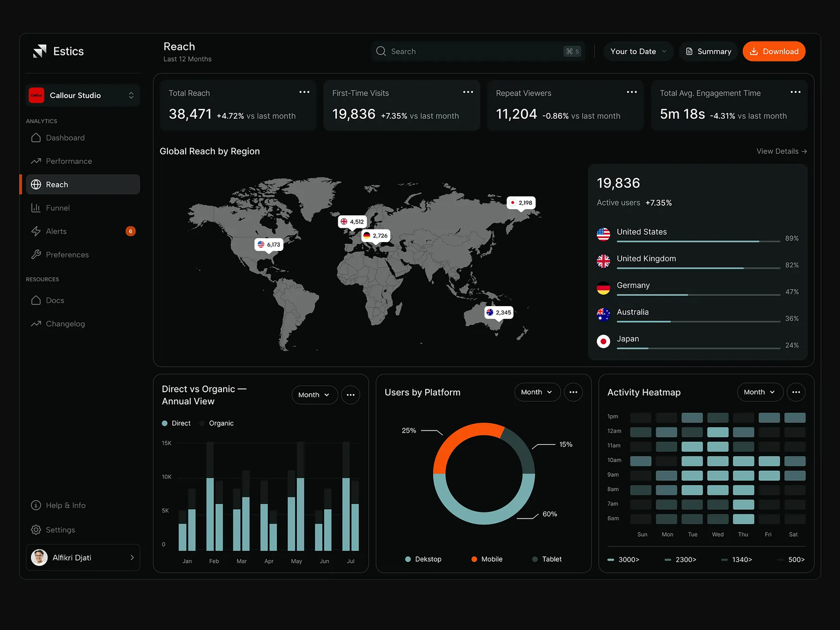Click the United States map marker 6,173
Viewport: 840px width, 630px height.
click(269, 245)
